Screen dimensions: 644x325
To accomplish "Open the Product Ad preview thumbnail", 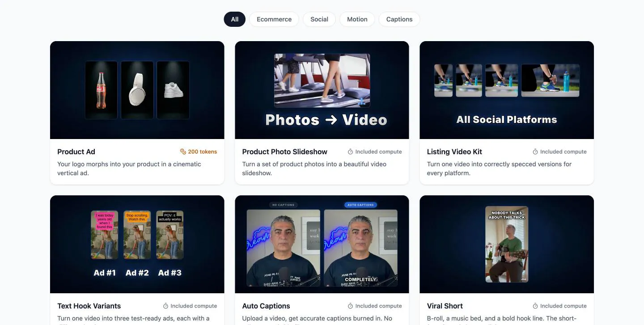I will [137, 90].
